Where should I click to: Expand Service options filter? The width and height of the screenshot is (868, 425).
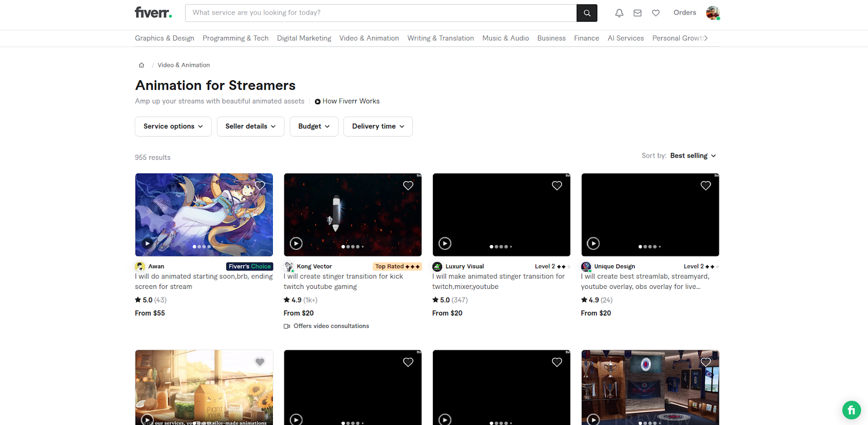(x=173, y=126)
